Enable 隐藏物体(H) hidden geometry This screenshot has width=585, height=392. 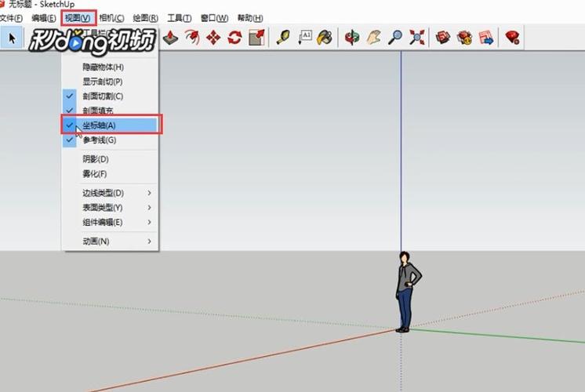coord(111,67)
